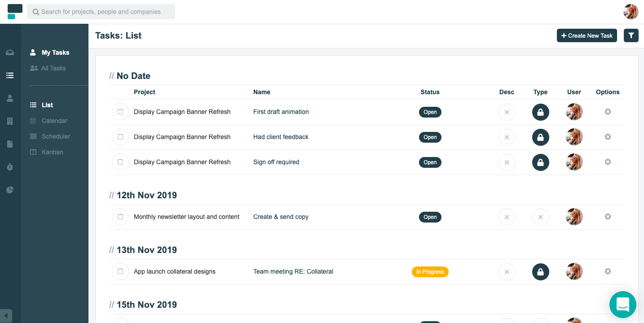Check the box for Team meeting RE: Collateral
The image size is (644, 323).
pyautogui.click(x=120, y=271)
